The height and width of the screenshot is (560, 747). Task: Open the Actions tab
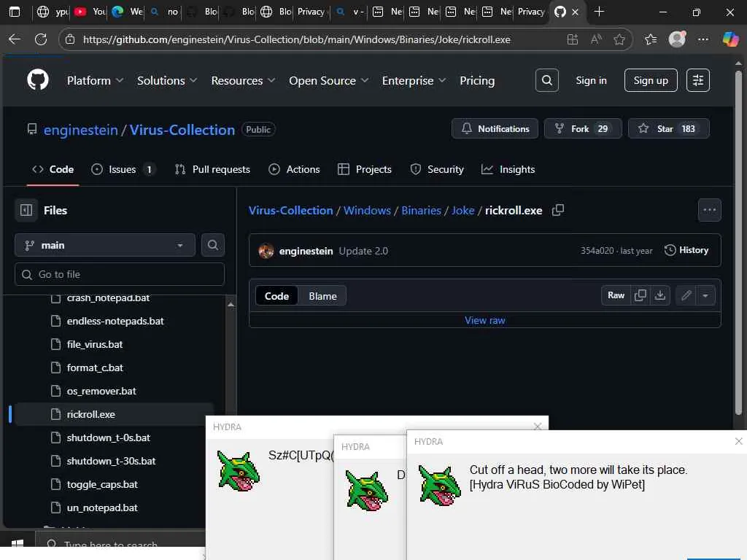pos(295,169)
